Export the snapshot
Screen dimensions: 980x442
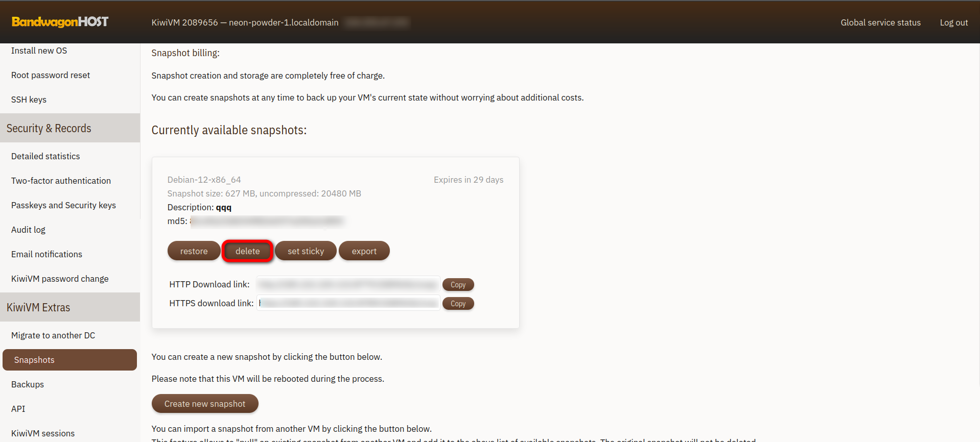pos(364,251)
